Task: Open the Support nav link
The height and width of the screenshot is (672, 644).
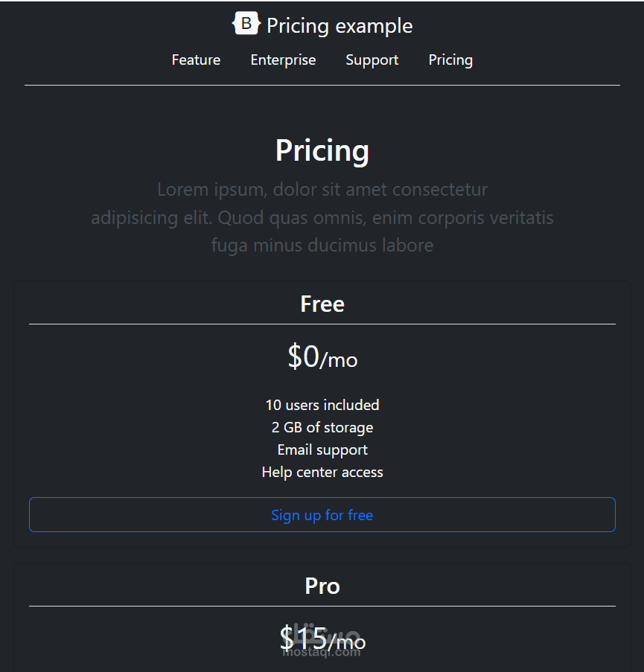Action: tap(372, 60)
